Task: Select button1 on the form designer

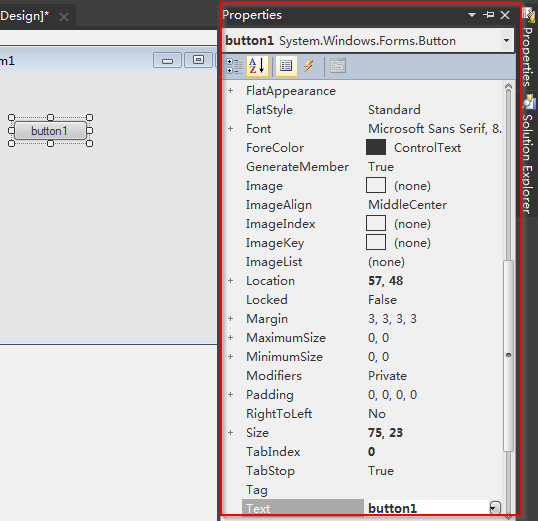Action: (50, 131)
